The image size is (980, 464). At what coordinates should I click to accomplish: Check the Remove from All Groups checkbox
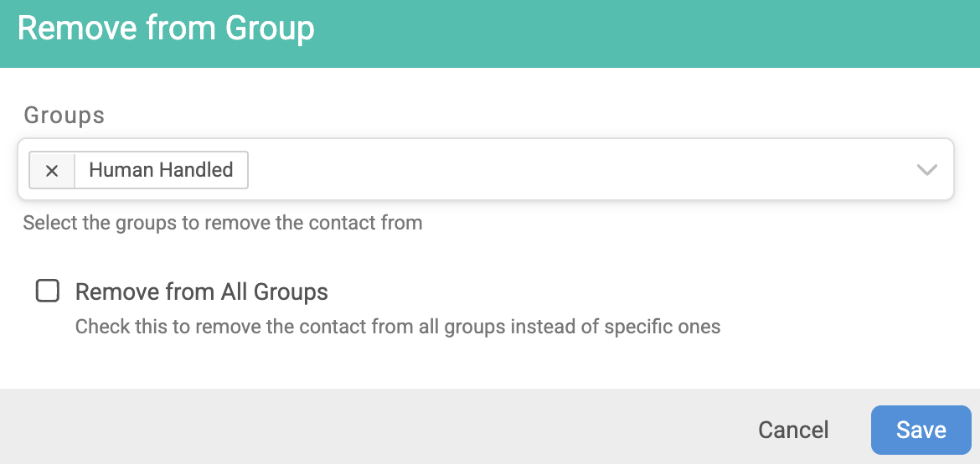(48, 291)
